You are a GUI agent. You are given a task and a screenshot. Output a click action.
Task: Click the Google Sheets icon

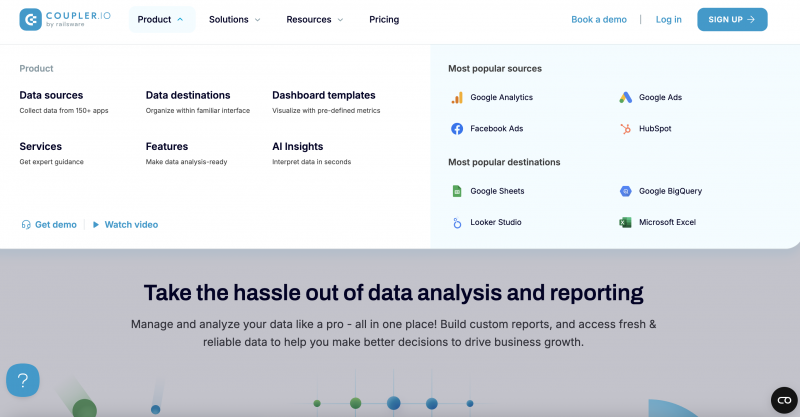pos(457,191)
